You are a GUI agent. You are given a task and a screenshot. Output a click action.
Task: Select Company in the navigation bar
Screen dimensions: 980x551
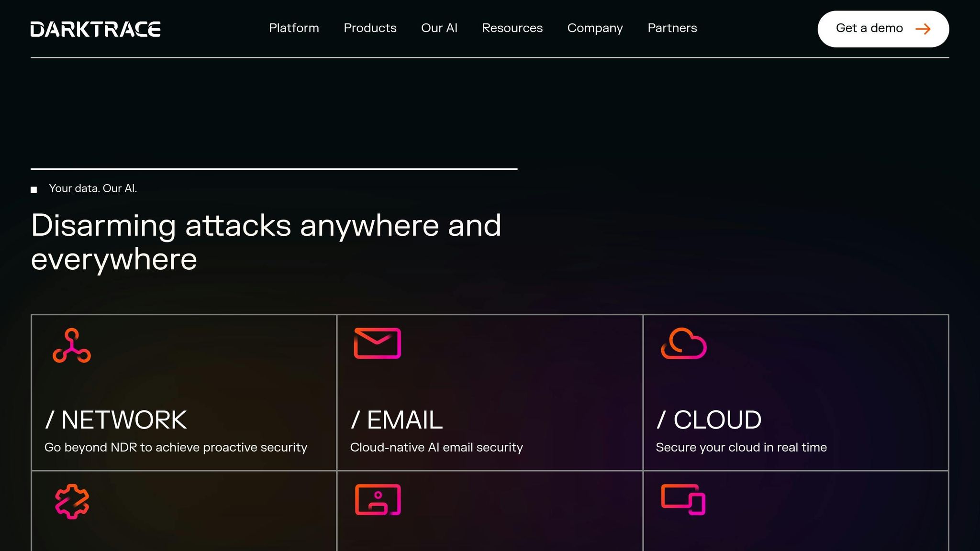595,28
